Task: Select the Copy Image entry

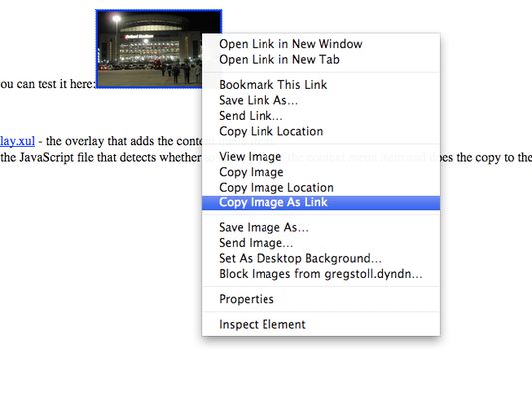Action: [x=320, y=172]
